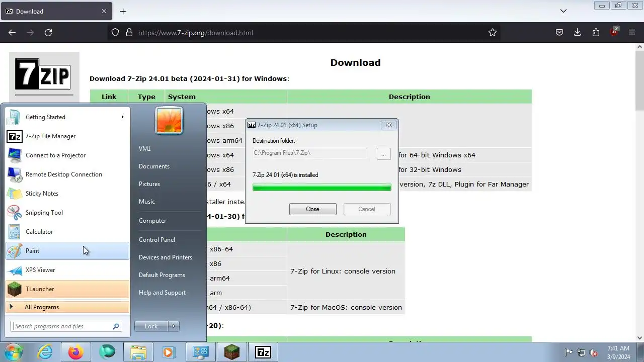Click the Minecraft block taskbar icon
Image resolution: width=644 pixels, height=362 pixels.
[x=232, y=352]
